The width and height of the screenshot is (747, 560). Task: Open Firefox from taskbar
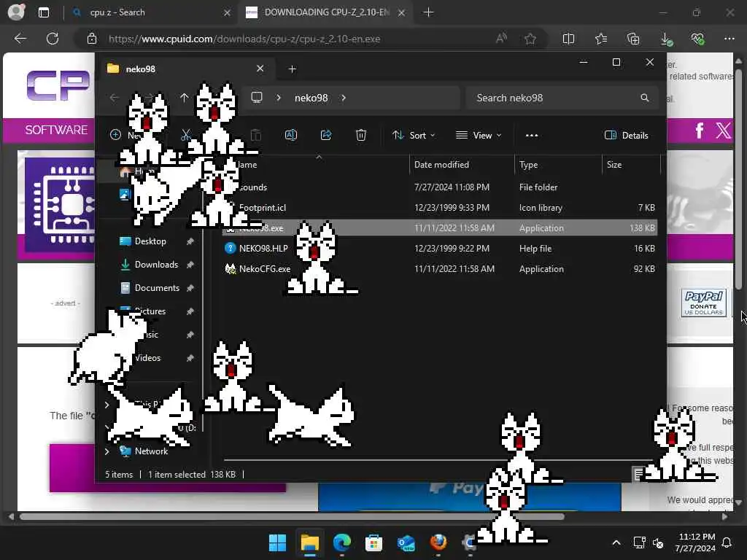click(x=438, y=542)
